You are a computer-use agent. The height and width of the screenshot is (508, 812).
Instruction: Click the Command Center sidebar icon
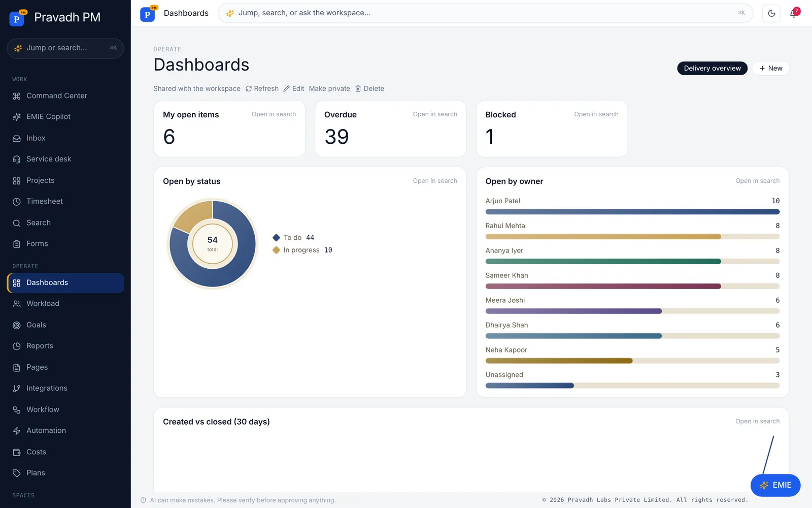pyautogui.click(x=17, y=96)
